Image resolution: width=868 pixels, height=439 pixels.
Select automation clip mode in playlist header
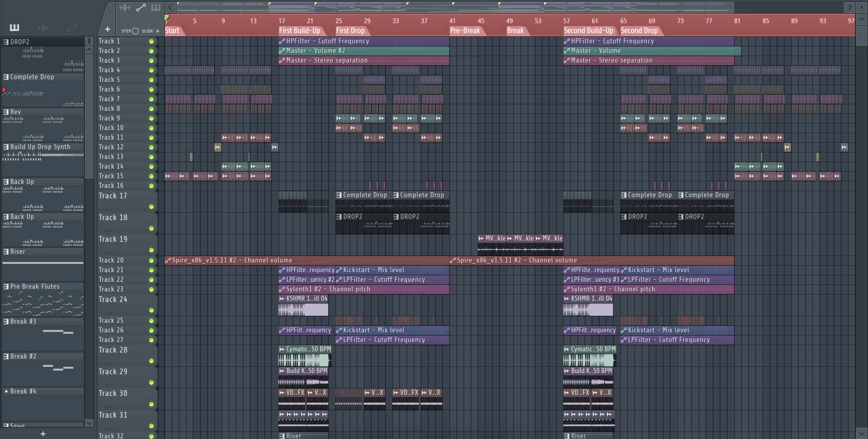point(141,8)
